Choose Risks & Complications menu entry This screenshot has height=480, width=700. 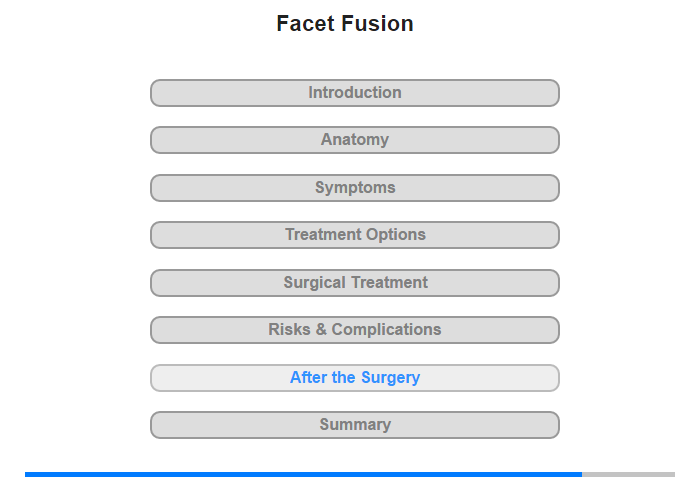[x=355, y=330]
